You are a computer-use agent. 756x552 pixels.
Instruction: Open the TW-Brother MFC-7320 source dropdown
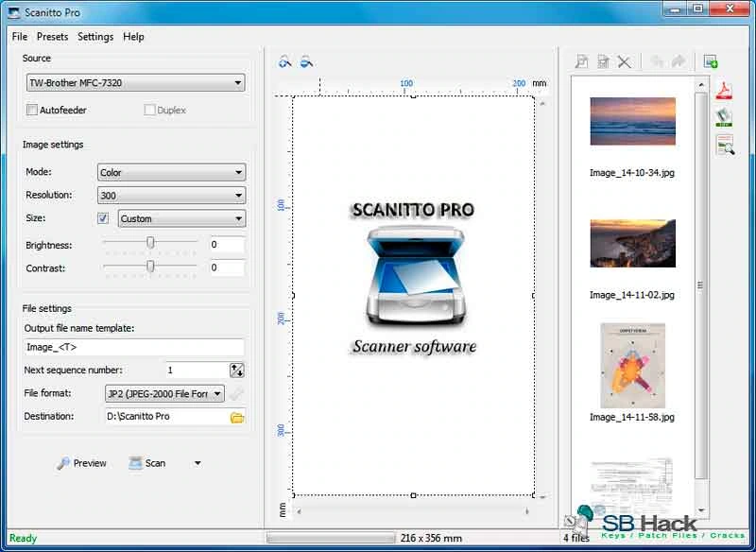click(x=135, y=83)
